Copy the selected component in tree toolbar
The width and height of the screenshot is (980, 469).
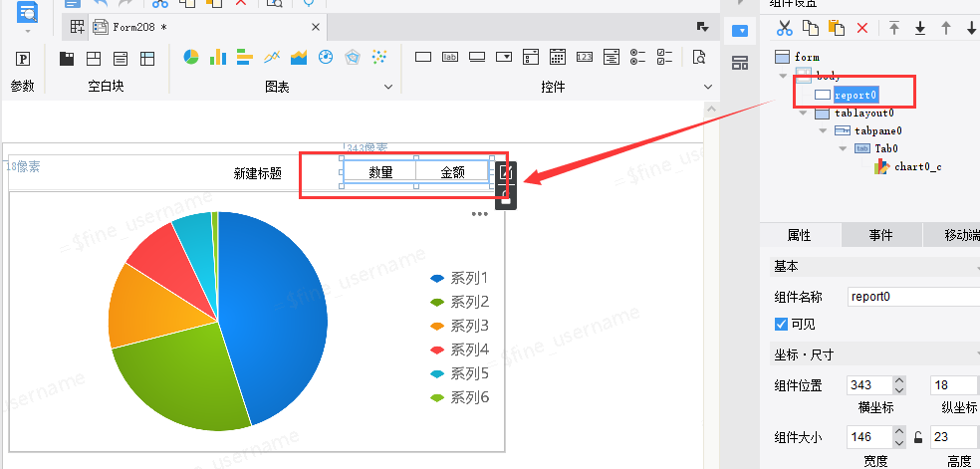click(x=811, y=28)
